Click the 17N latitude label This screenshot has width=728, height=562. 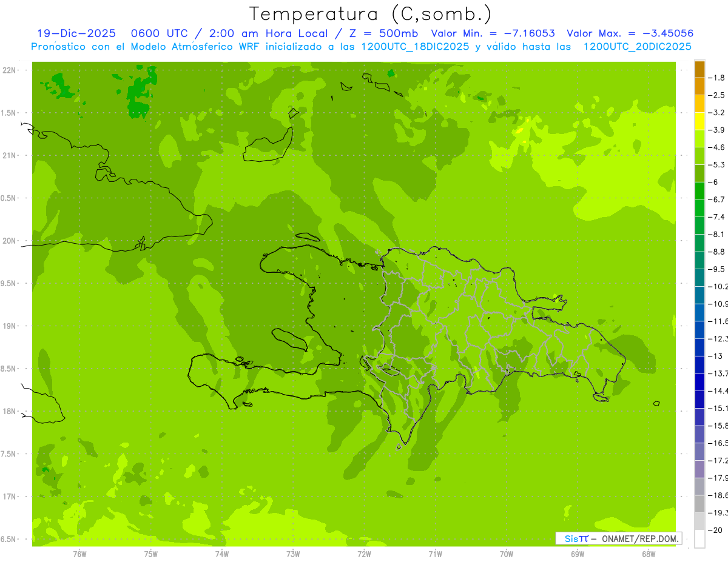coord(9,497)
